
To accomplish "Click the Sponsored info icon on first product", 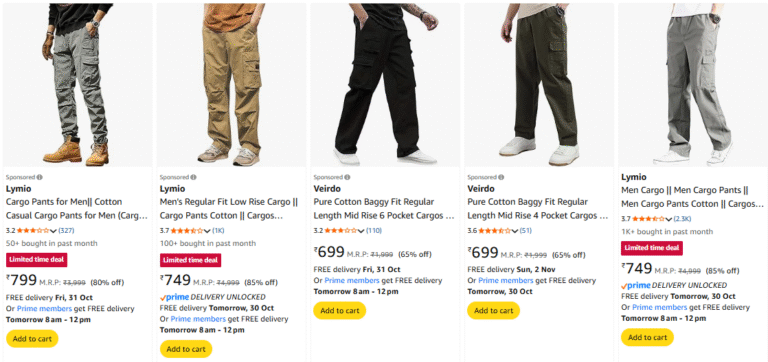I will coord(39,177).
